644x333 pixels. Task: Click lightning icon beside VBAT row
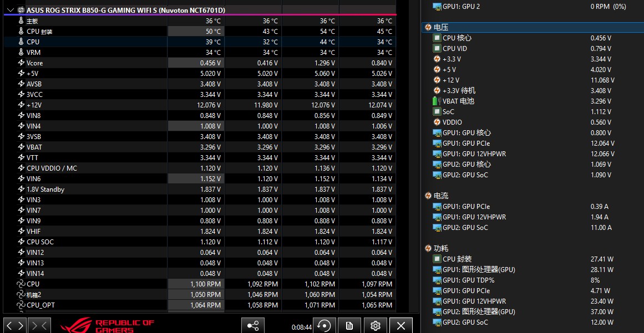point(22,147)
